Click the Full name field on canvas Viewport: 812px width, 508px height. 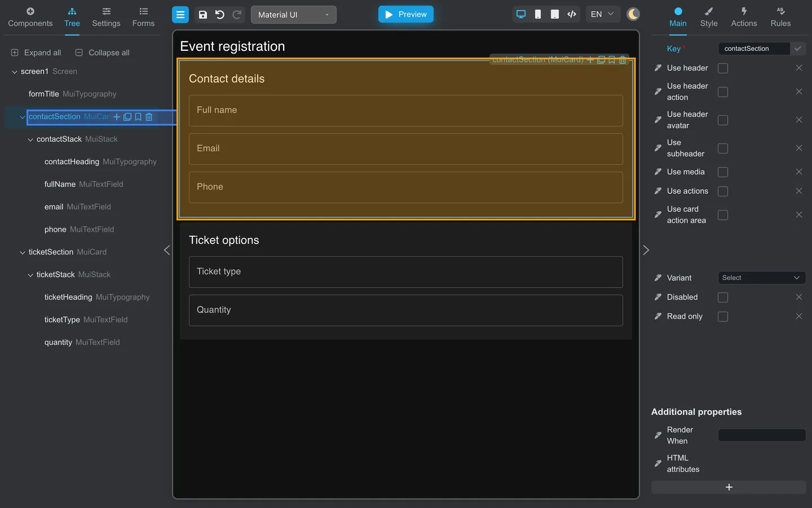point(406,111)
